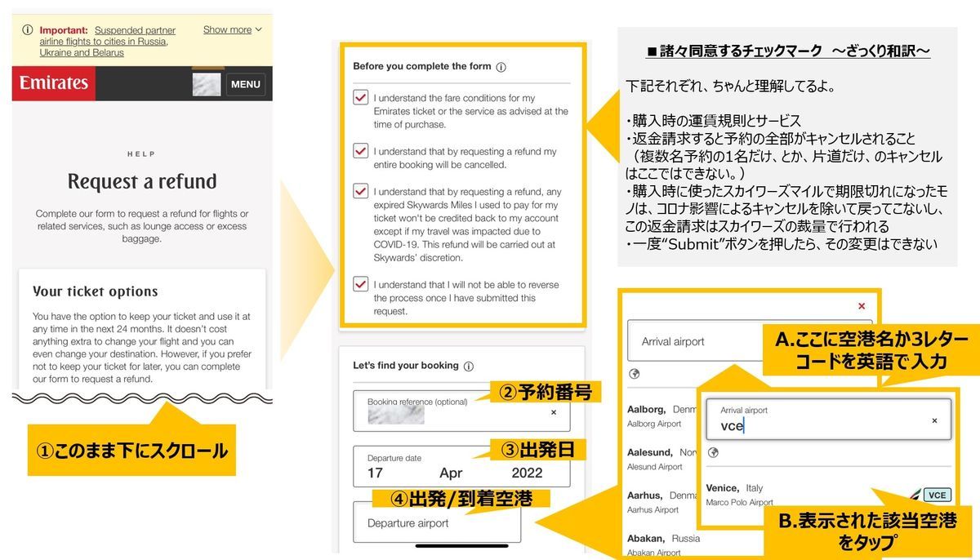Viewport: 980px width, 560px height.
Task: Clear the Booking reference field with the x
Action: (x=553, y=413)
